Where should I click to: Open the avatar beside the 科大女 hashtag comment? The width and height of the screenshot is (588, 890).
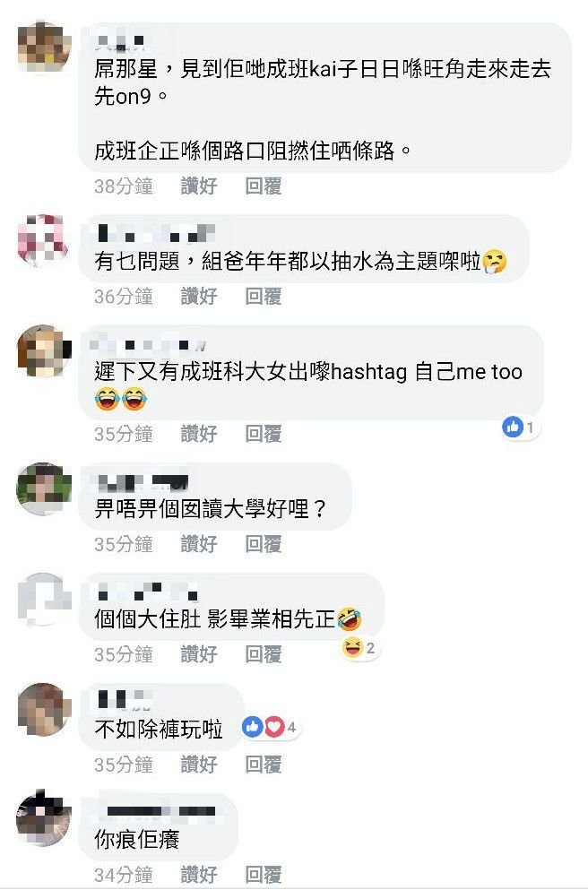click(x=44, y=350)
